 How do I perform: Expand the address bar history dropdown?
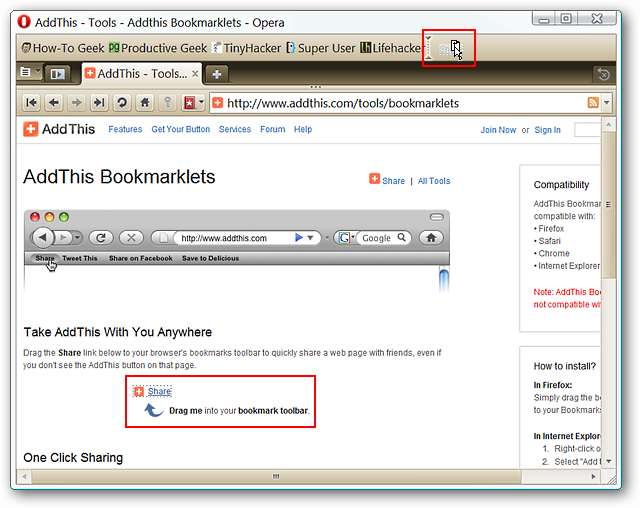[607, 103]
